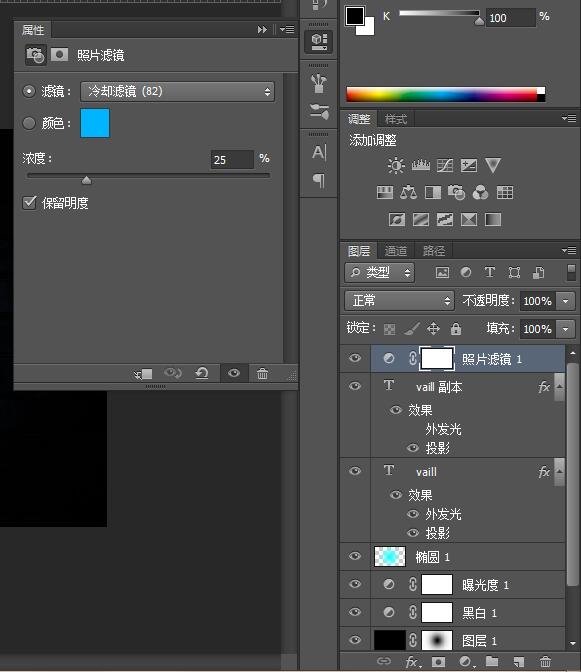
Task: Click the density slider handle
Action: 87,180
